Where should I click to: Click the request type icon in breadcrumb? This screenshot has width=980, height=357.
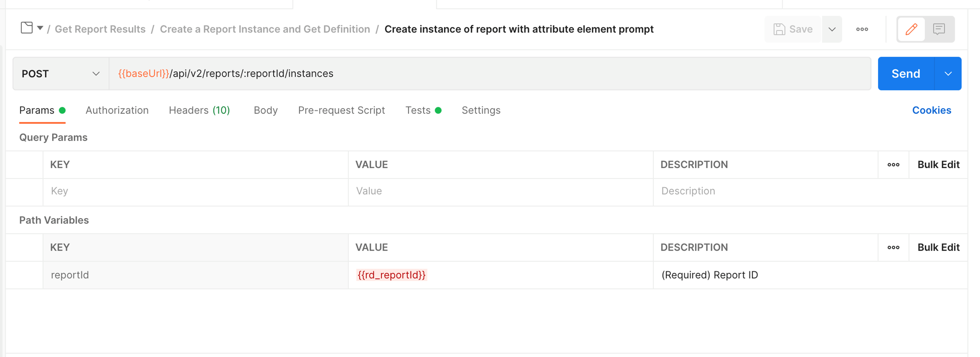(x=26, y=28)
